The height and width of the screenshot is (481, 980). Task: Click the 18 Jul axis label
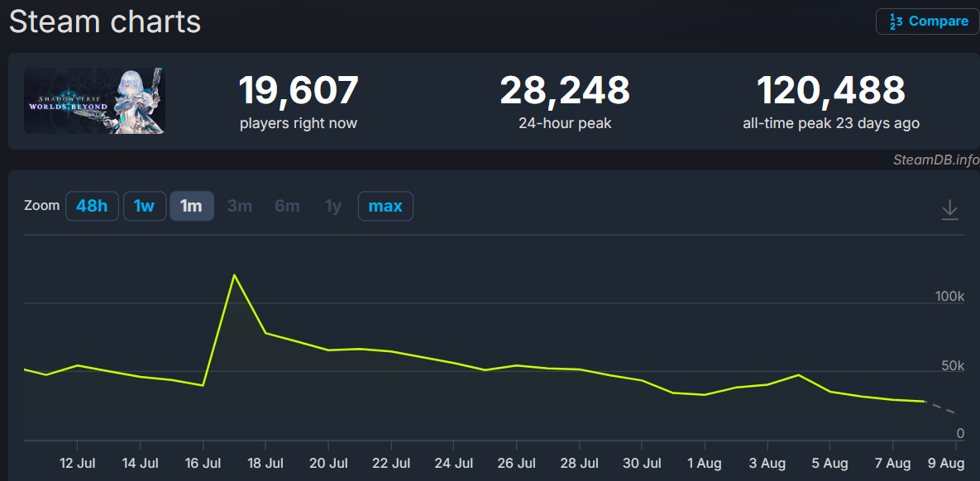[x=265, y=464]
